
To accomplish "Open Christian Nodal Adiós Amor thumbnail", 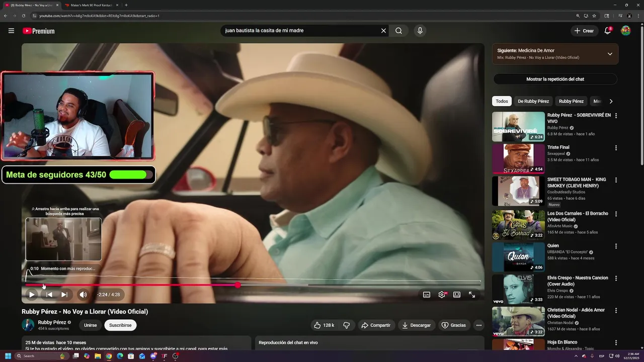I will pos(518,322).
